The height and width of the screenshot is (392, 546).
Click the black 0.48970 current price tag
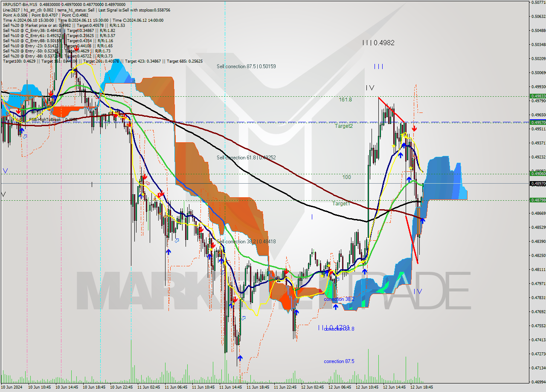pos(537,184)
